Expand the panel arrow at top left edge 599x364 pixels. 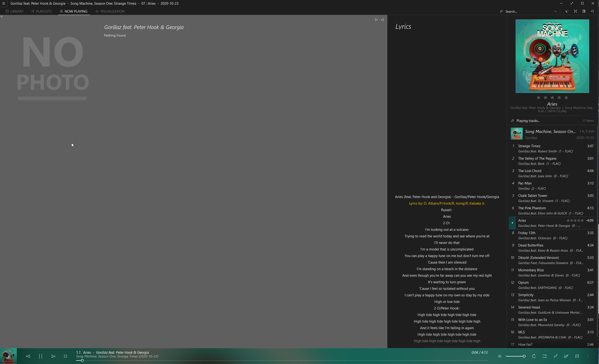click(x=2, y=17)
